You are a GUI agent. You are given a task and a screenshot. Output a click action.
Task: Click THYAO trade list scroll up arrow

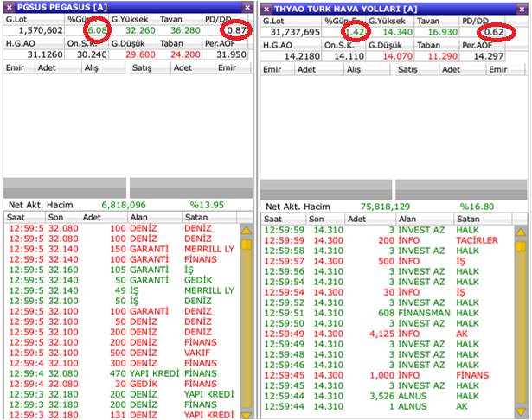521,232
